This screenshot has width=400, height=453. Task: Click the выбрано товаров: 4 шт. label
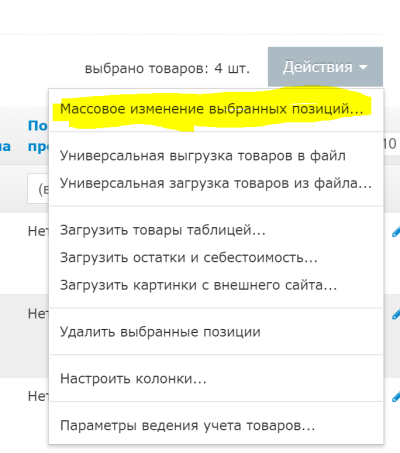[x=167, y=69]
